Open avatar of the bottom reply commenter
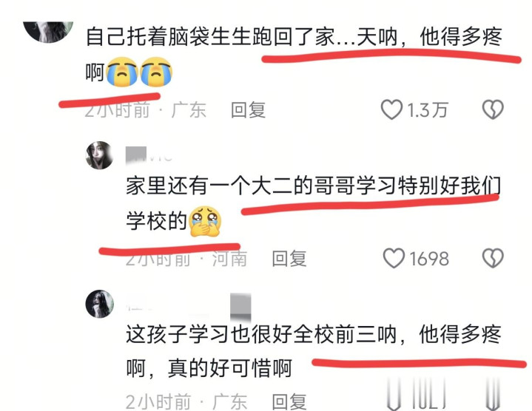 point(99,304)
